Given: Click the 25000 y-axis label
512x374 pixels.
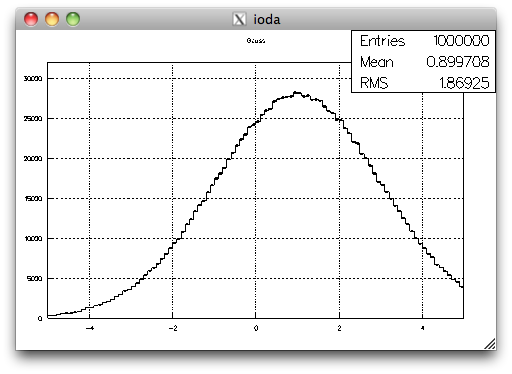Looking at the screenshot, I should coord(33,119).
